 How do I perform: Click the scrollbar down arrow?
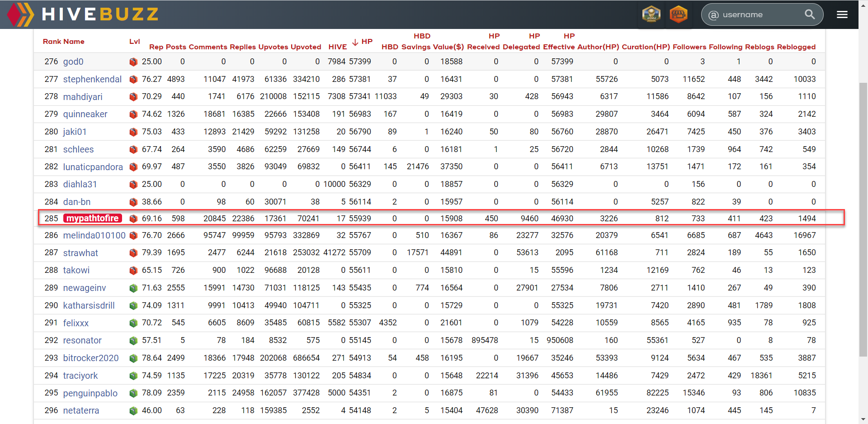tap(863, 419)
